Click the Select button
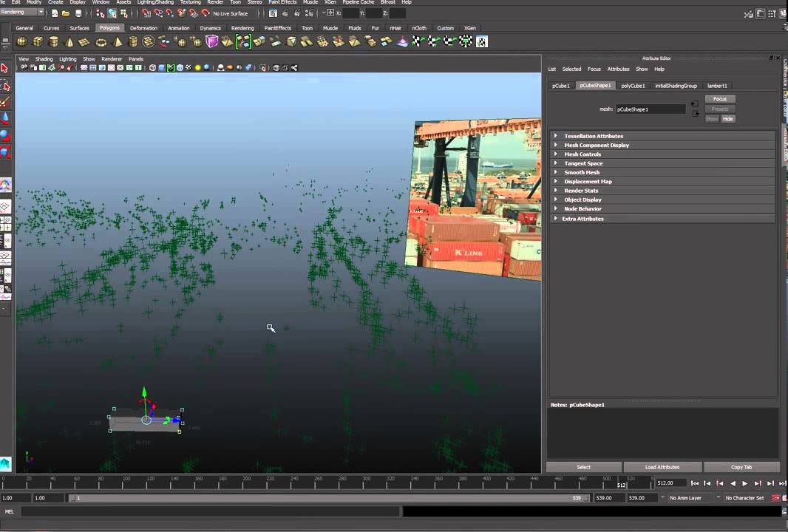Viewport: 788px width, 532px height. [583, 467]
